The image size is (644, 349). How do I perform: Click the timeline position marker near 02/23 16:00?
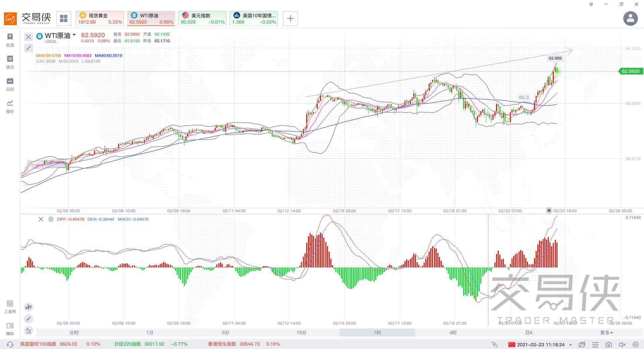coord(549,210)
